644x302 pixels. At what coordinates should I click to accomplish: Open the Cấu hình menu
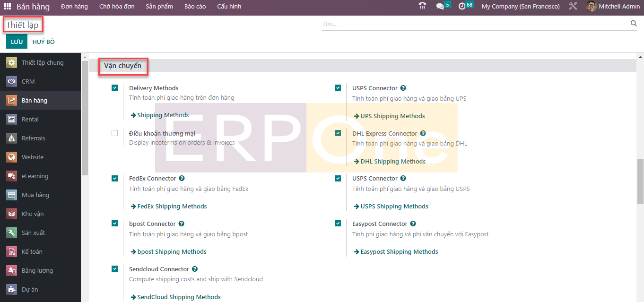229,7
